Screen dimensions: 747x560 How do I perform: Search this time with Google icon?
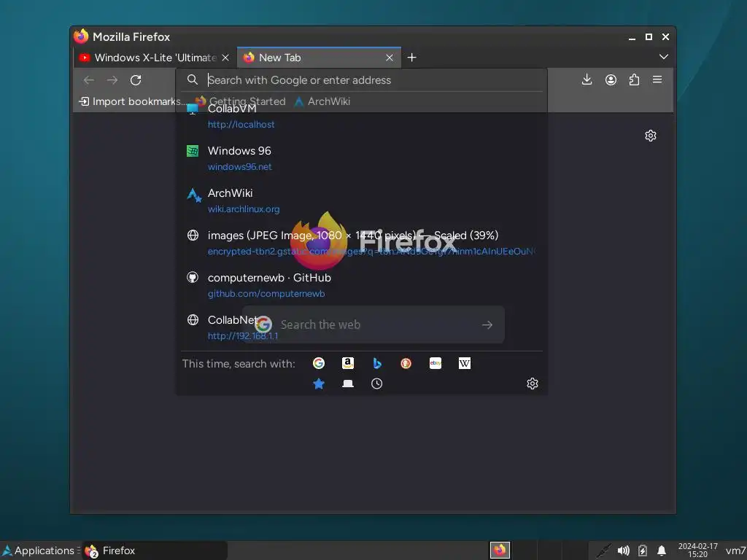[x=319, y=363]
